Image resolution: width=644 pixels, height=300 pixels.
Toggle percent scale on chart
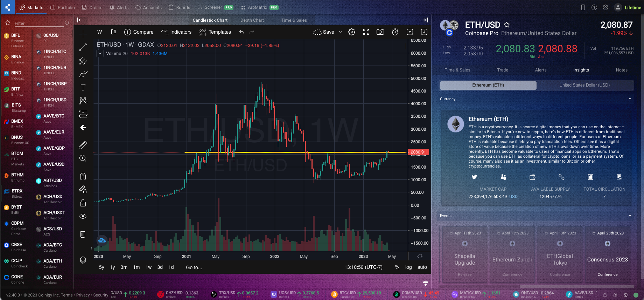(397, 267)
